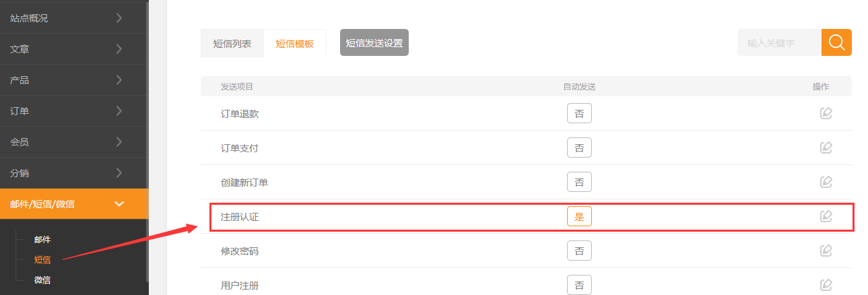The image size is (868, 295).
Task: Edit the 订单退款 template
Action: 826,113
